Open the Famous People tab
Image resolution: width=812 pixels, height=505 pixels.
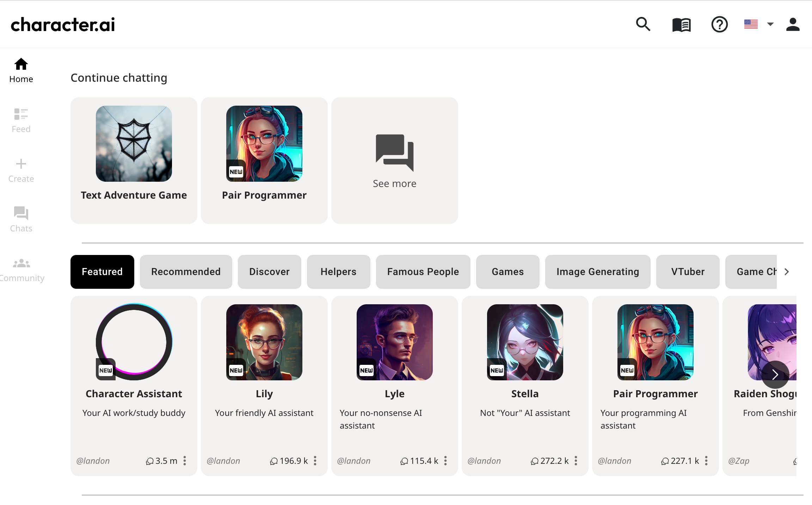(423, 272)
